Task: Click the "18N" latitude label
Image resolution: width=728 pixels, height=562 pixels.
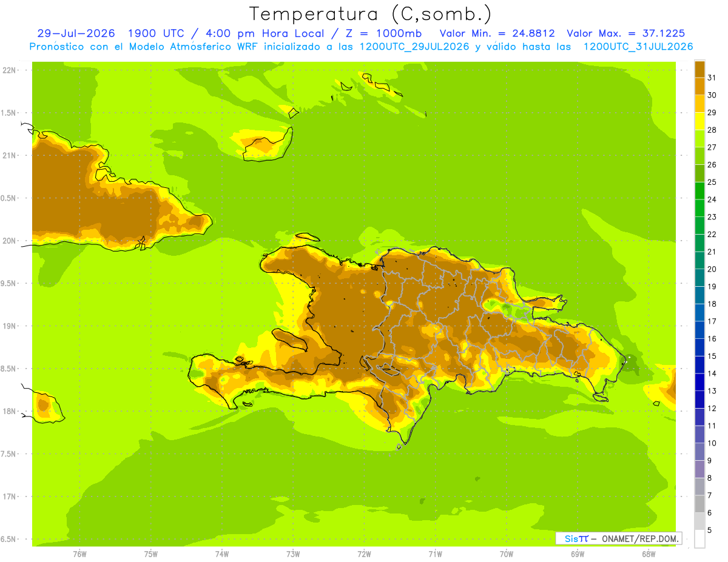Action: pyautogui.click(x=10, y=411)
